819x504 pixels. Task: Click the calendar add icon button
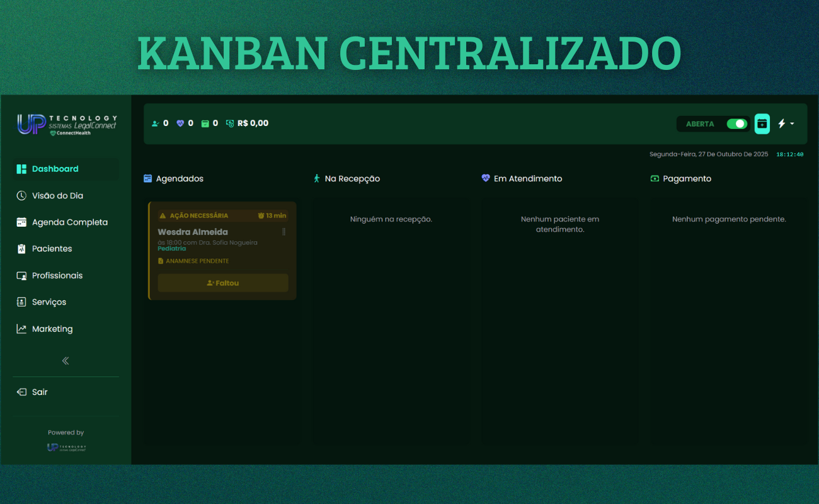coord(762,124)
